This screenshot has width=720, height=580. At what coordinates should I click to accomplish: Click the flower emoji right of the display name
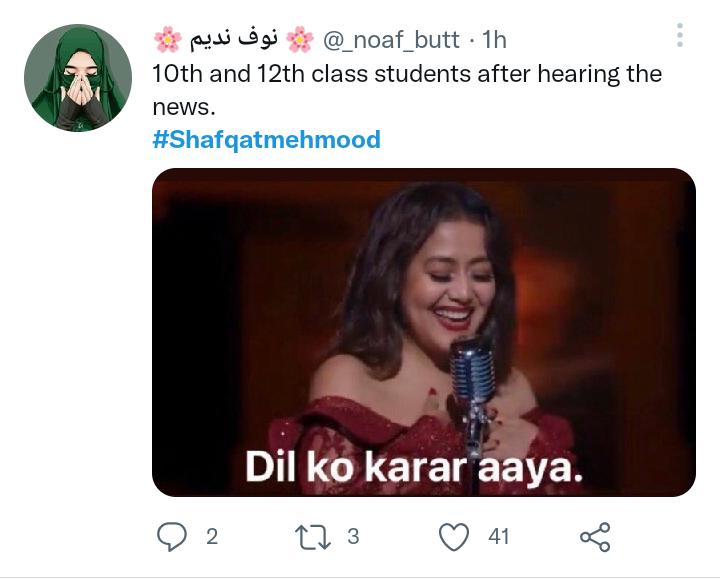pyautogui.click(x=299, y=40)
